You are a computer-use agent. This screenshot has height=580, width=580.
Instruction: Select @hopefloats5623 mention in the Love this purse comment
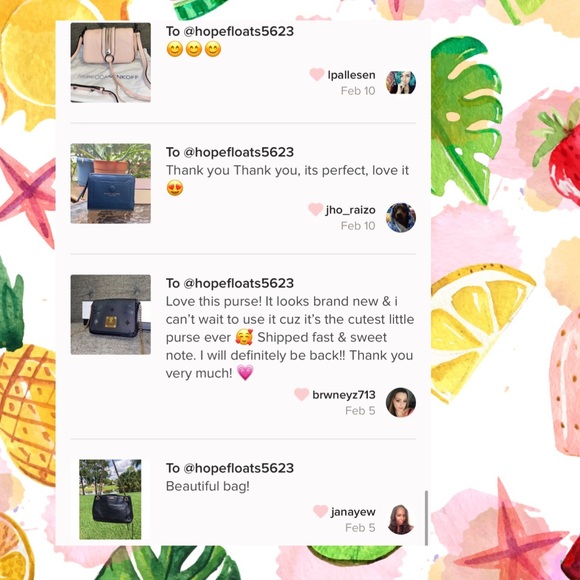point(239,283)
